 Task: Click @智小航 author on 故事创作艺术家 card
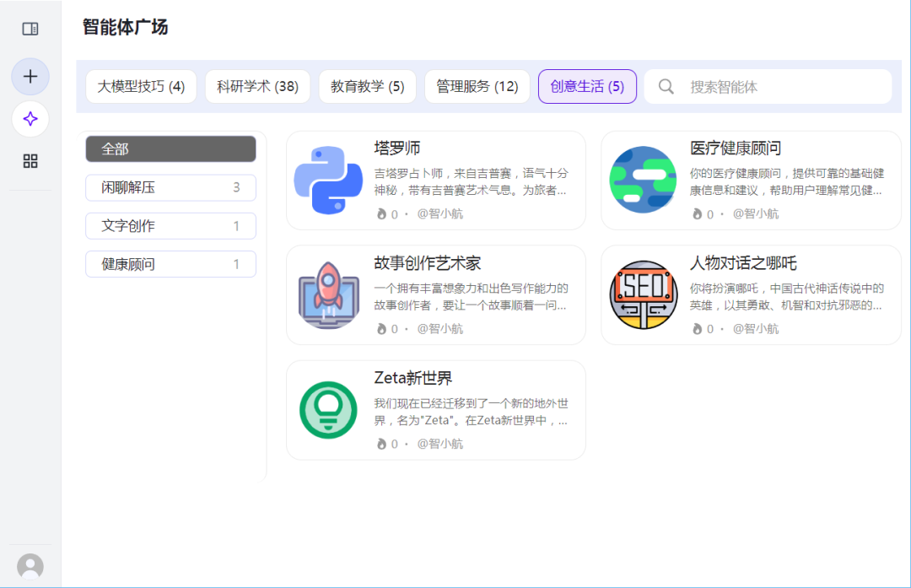point(439,329)
